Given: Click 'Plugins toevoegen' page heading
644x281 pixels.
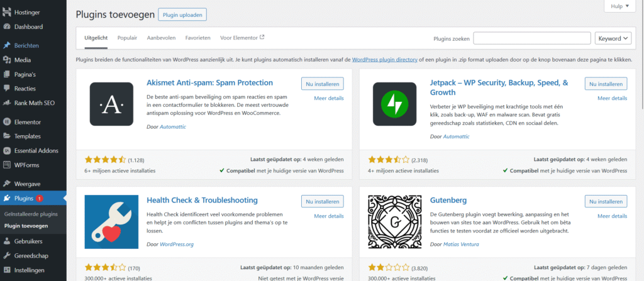Looking at the screenshot, I should (x=116, y=14).
